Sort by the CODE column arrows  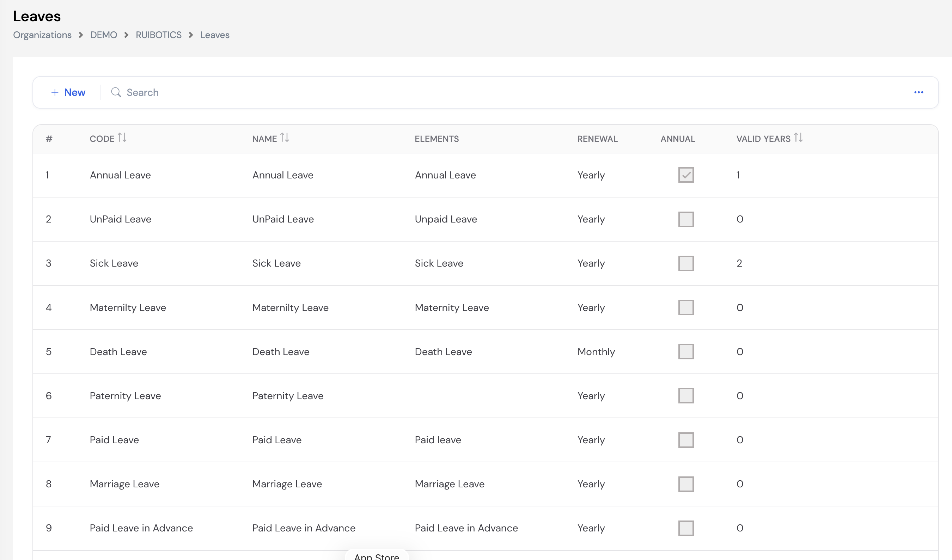point(122,138)
